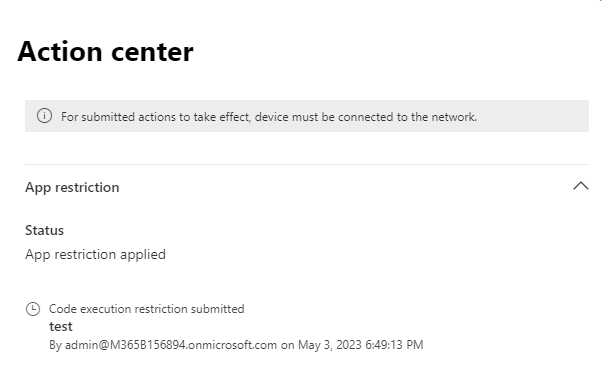Select the onmicrosoft.com domain text
The height and width of the screenshot is (385, 606).
(233, 345)
